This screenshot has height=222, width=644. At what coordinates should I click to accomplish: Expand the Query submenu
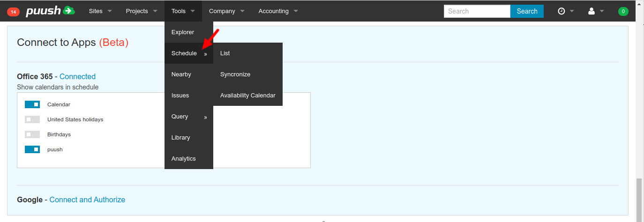click(188, 117)
